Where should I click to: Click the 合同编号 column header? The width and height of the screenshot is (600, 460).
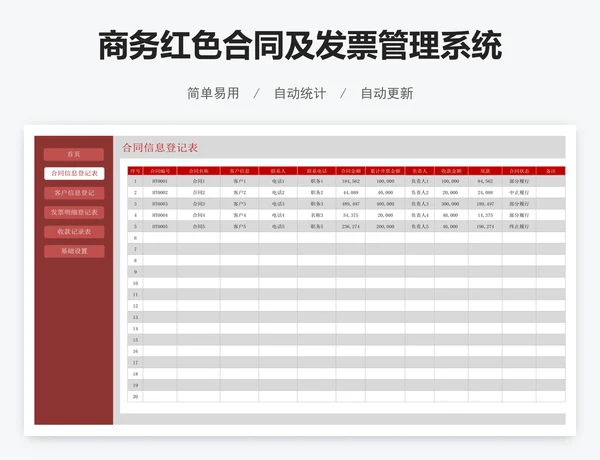160,171
